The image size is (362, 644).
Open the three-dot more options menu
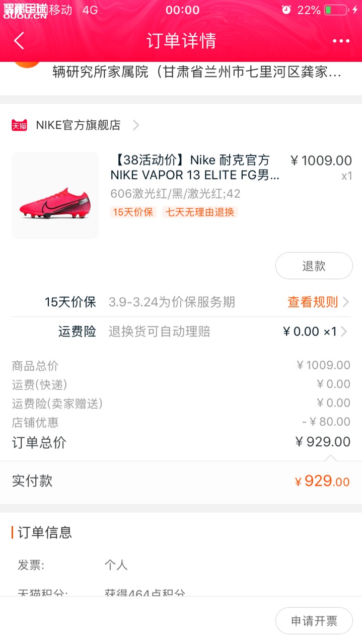(x=341, y=41)
